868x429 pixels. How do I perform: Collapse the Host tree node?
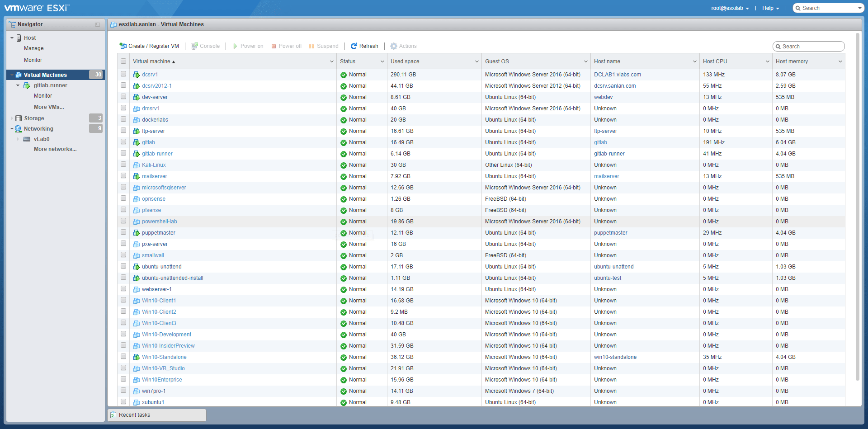[12, 38]
